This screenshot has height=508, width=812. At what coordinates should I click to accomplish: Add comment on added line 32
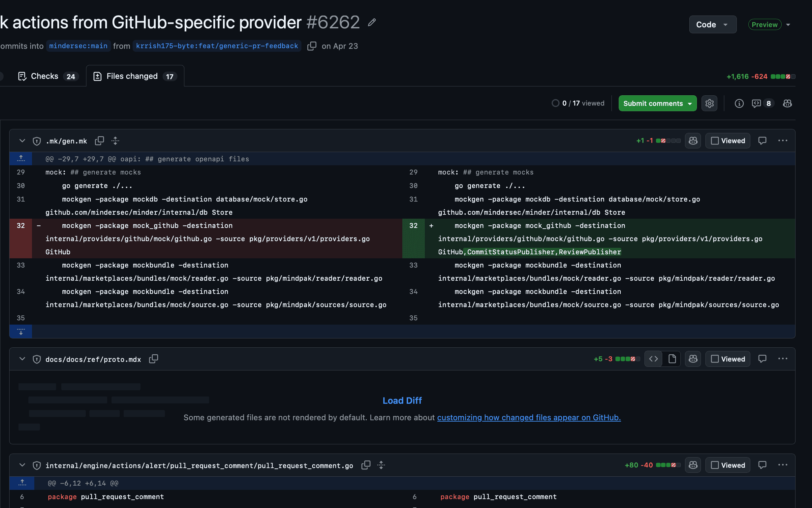(431, 226)
